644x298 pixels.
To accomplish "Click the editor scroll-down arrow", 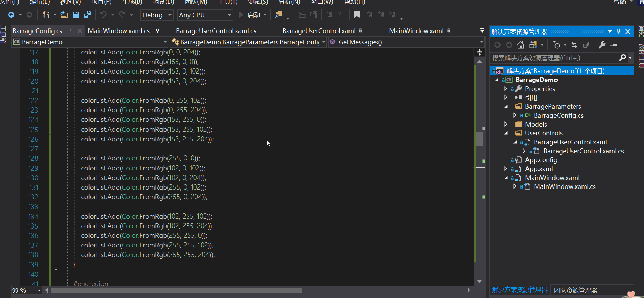I will [x=479, y=281].
